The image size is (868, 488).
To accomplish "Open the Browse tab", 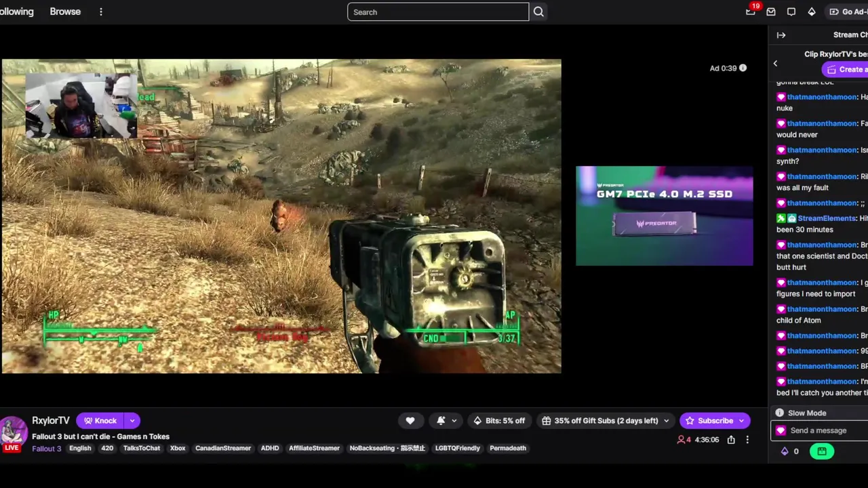I will [65, 12].
